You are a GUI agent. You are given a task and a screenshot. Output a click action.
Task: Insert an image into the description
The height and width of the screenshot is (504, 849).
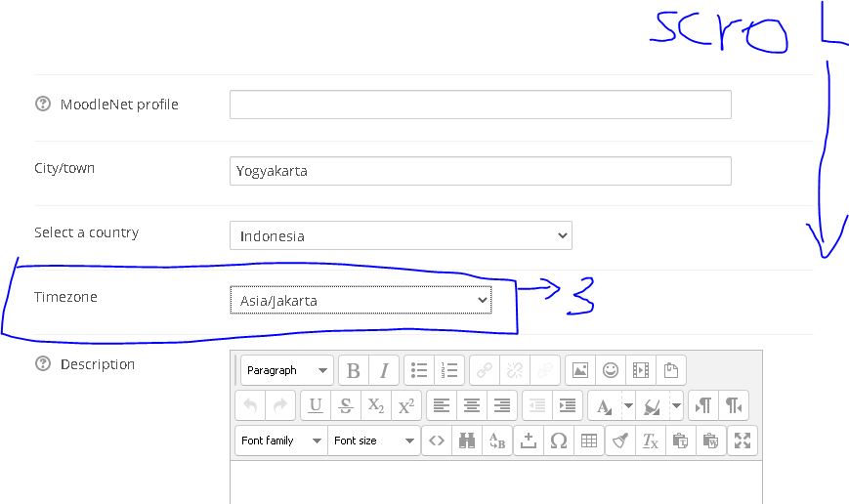pos(580,370)
